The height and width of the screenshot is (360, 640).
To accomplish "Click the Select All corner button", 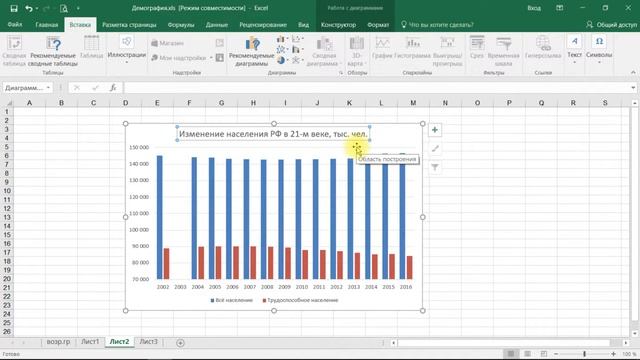I will point(7,103).
